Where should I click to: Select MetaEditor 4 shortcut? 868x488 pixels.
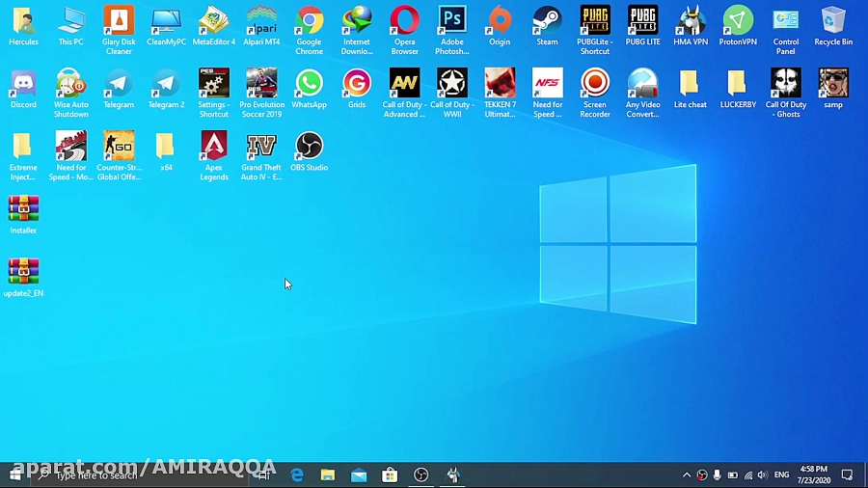pyautogui.click(x=214, y=26)
